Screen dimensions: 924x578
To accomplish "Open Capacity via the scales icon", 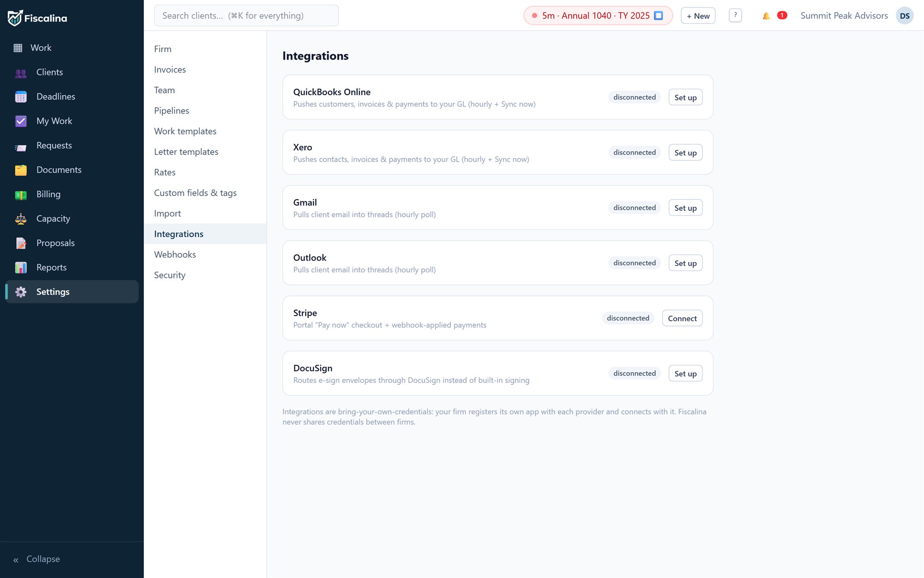I will [x=21, y=219].
